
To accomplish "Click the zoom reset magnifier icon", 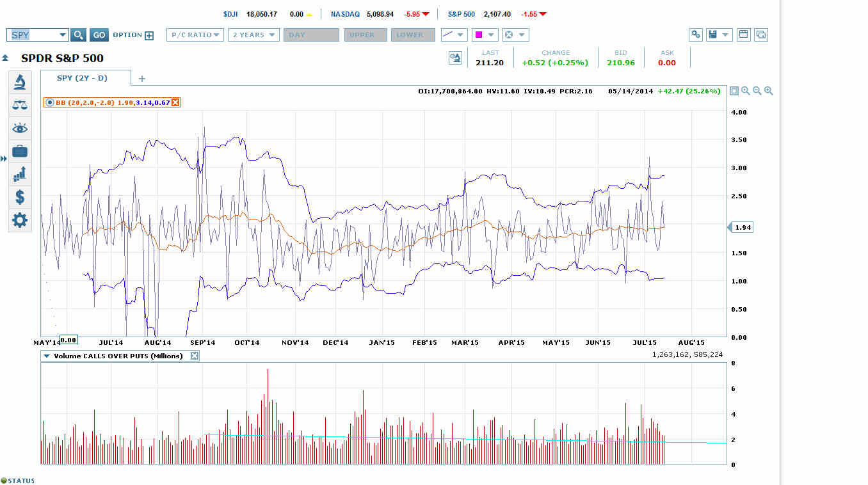I will (x=745, y=91).
